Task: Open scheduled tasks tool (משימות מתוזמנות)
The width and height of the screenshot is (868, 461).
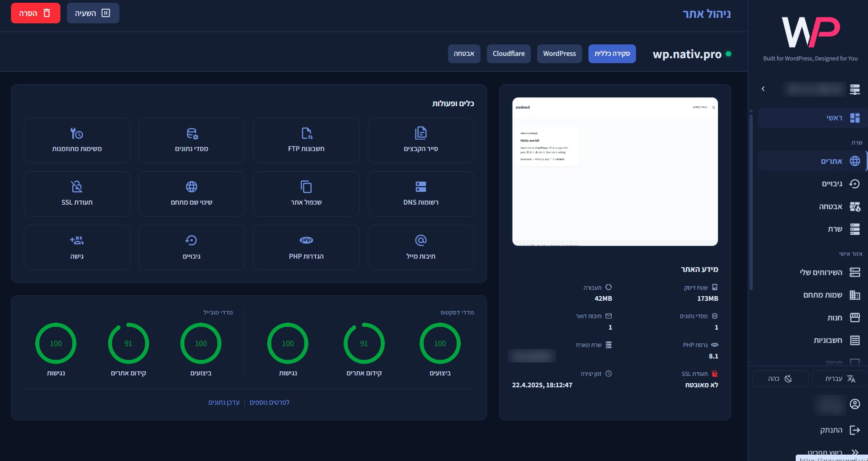Action: (x=77, y=140)
